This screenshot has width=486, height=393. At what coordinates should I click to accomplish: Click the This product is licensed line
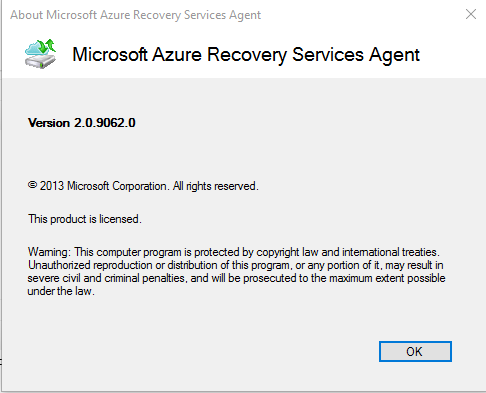[85, 219]
